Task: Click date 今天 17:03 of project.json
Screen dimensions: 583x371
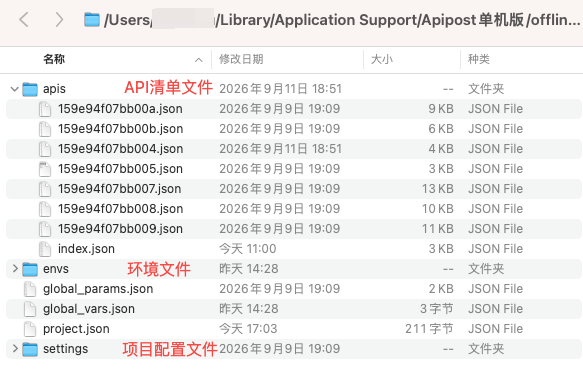Action: click(248, 329)
